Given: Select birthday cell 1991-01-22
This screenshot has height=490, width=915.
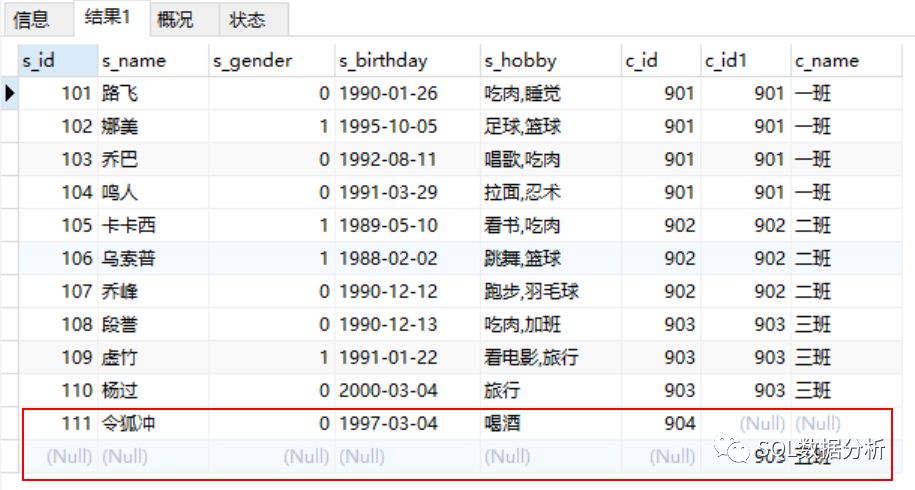Looking at the screenshot, I should 407,357.
